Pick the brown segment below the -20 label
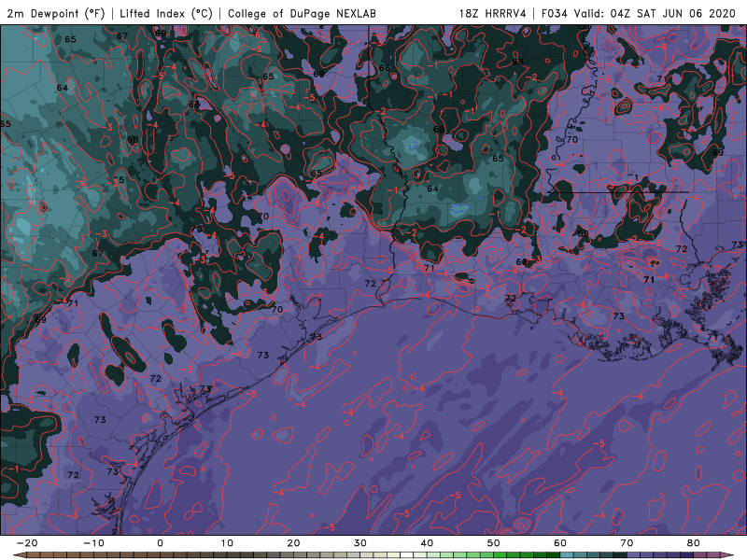The image size is (747, 560). coord(34,554)
